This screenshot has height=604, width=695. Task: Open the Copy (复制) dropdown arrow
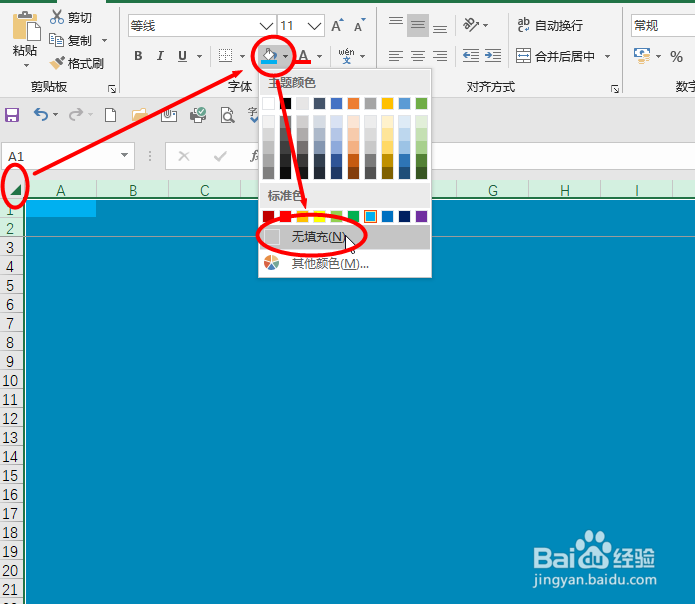tap(105, 40)
